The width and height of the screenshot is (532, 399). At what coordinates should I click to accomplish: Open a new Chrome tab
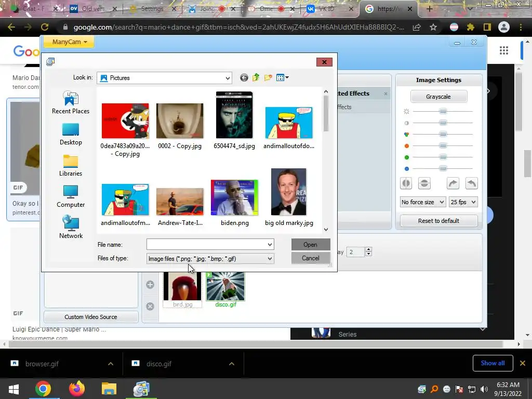pyautogui.click(x=430, y=9)
